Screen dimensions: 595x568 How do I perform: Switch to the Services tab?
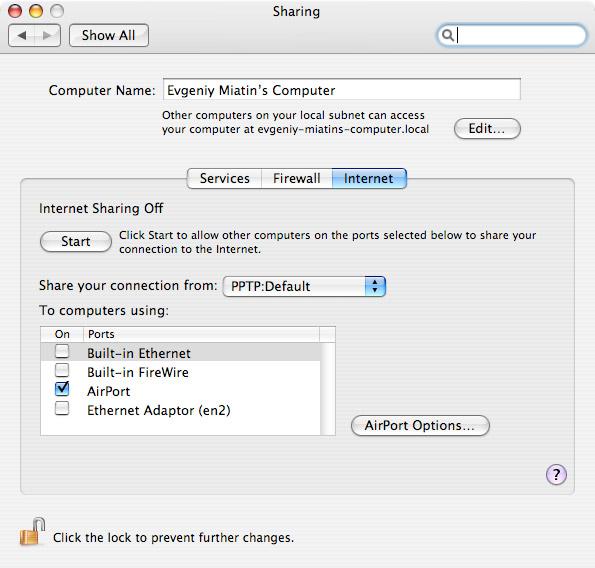224,178
